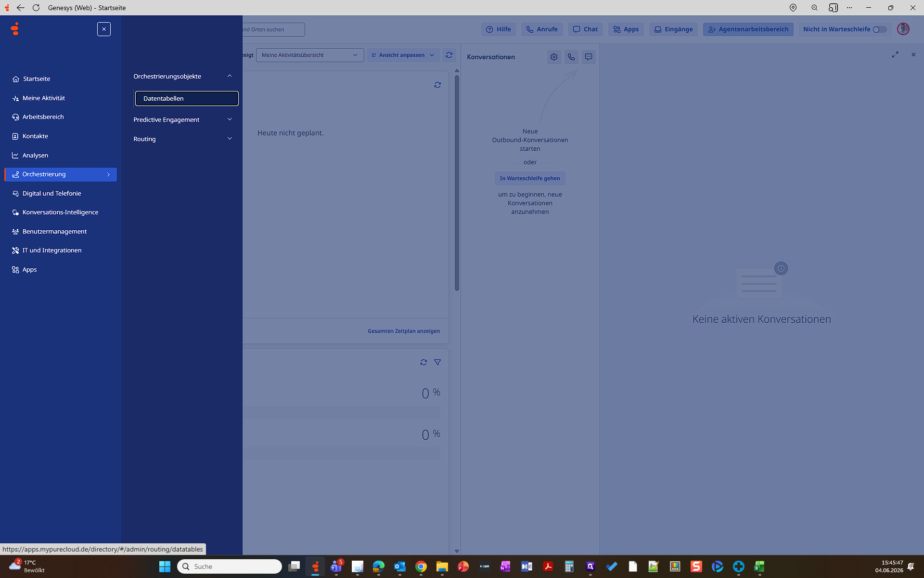
Task: Open OneNote from the taskbar
Action: point(505,566)
